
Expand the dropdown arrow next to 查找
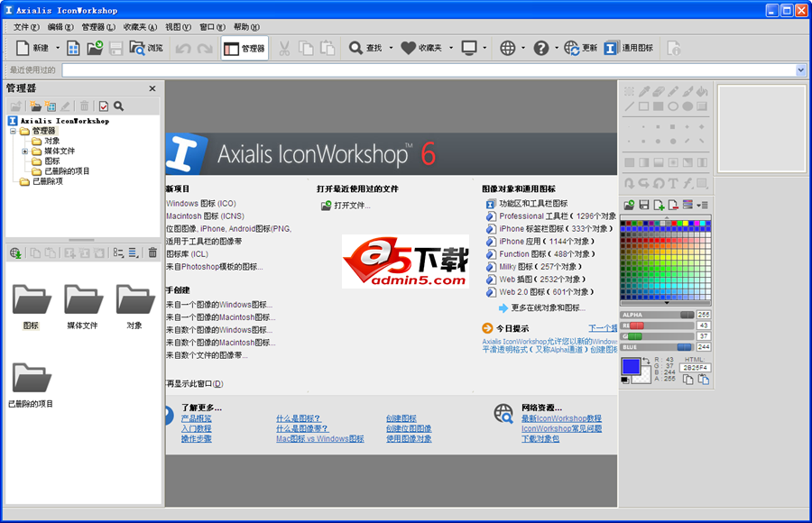click(391, 48)
